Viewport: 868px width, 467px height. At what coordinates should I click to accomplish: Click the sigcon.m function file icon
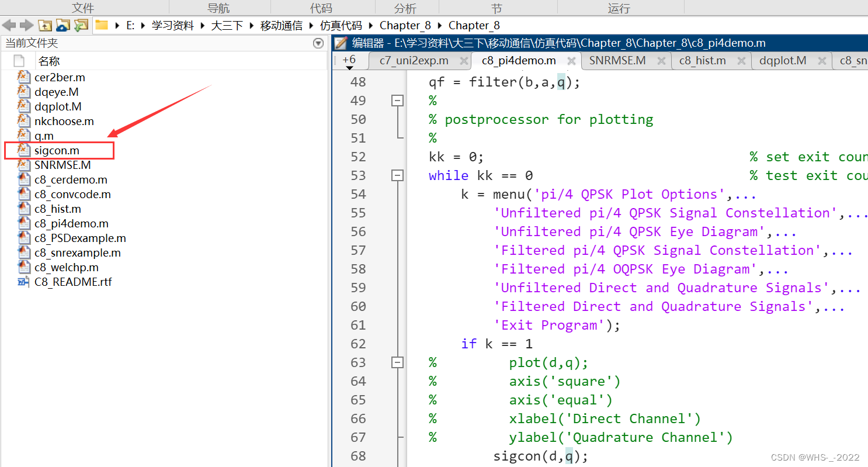tap(24, 150)
